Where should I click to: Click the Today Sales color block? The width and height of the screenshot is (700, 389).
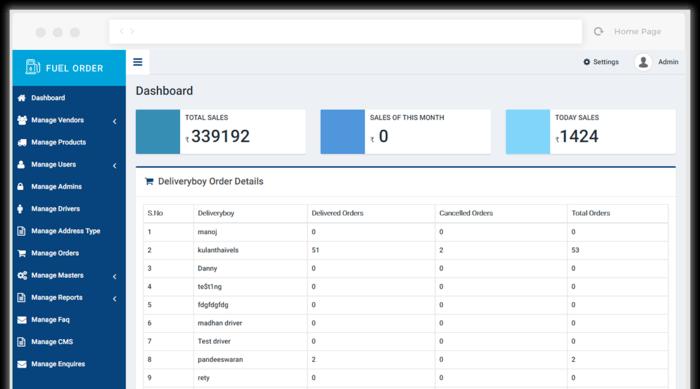(x=528, y=132)
